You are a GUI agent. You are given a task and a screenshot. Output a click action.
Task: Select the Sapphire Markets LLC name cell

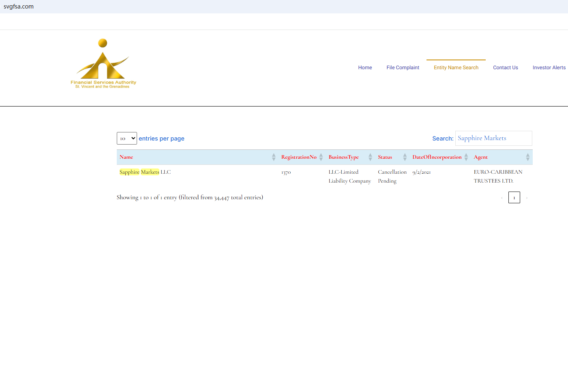tap(145, 172)
